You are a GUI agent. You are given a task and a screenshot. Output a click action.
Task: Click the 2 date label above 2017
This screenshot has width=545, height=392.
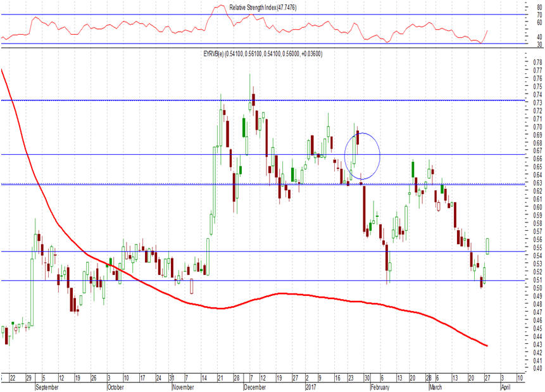pyautogui.click(x=307, y=378)
